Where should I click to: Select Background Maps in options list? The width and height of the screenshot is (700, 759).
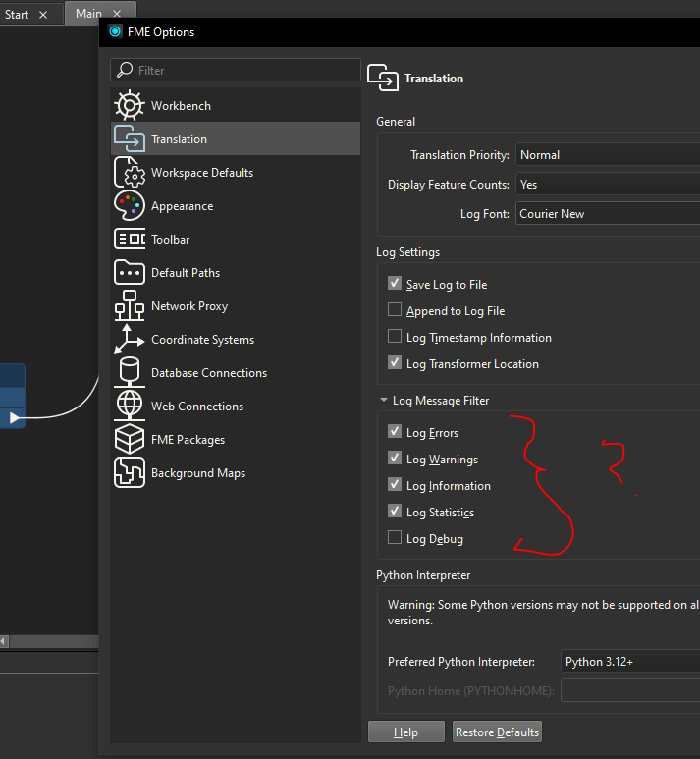pyautogui.click(x=236, y=473)
